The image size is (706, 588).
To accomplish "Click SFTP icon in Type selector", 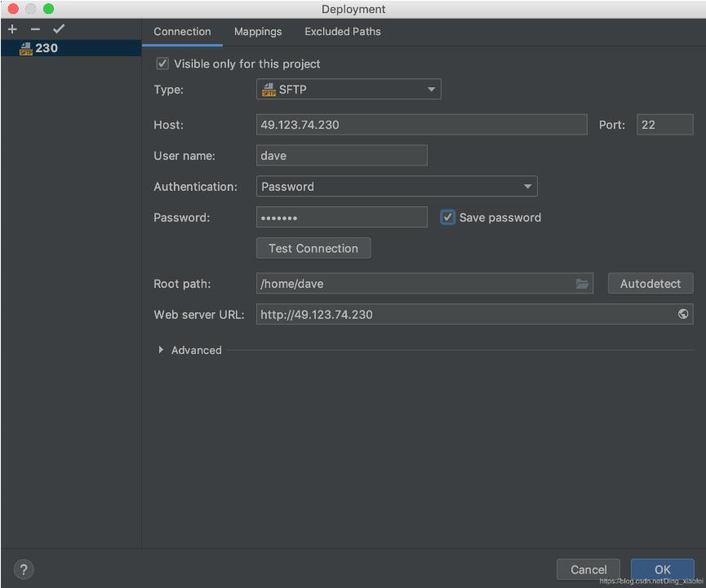I will (x=269, y=90).
